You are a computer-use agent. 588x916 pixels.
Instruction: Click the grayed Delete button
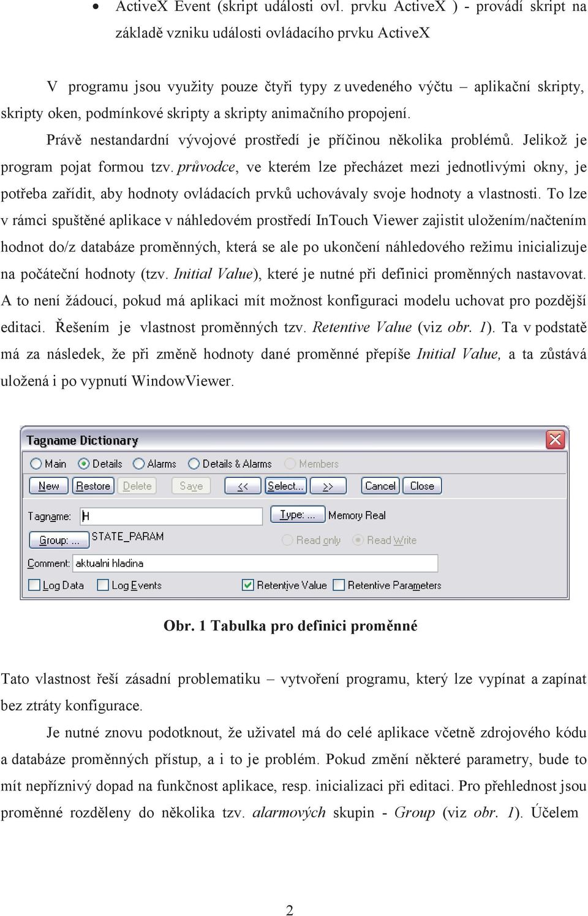point(137,486)
